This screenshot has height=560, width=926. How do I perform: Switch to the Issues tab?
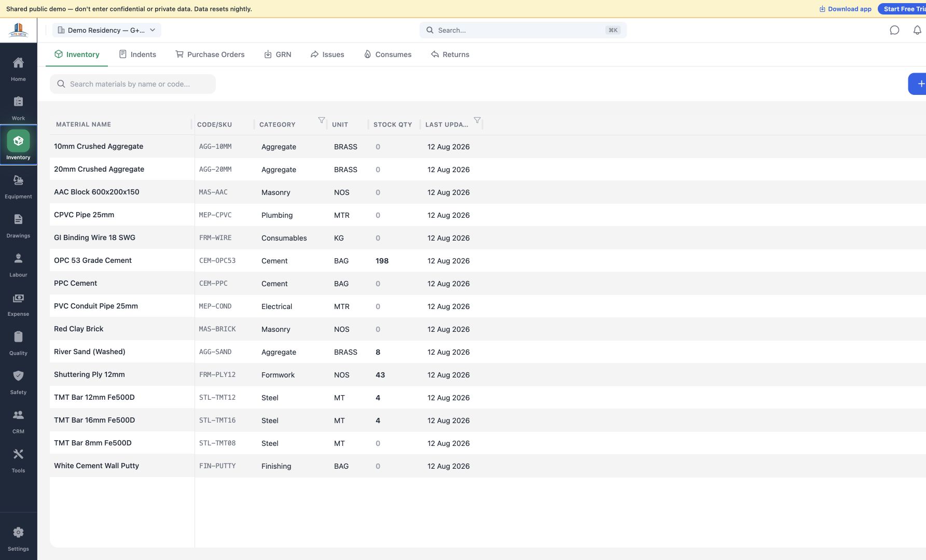coord(327,54)
